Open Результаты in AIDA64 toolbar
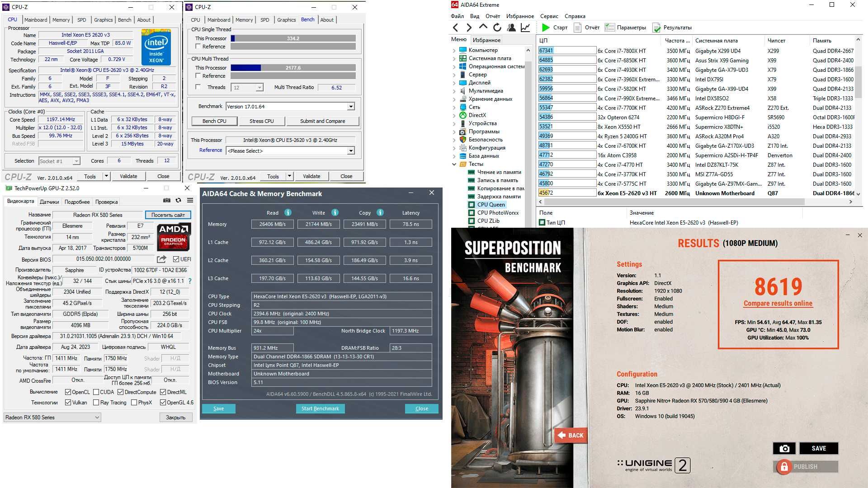Screen dimensions: 868x488 [x=672, y=28]
